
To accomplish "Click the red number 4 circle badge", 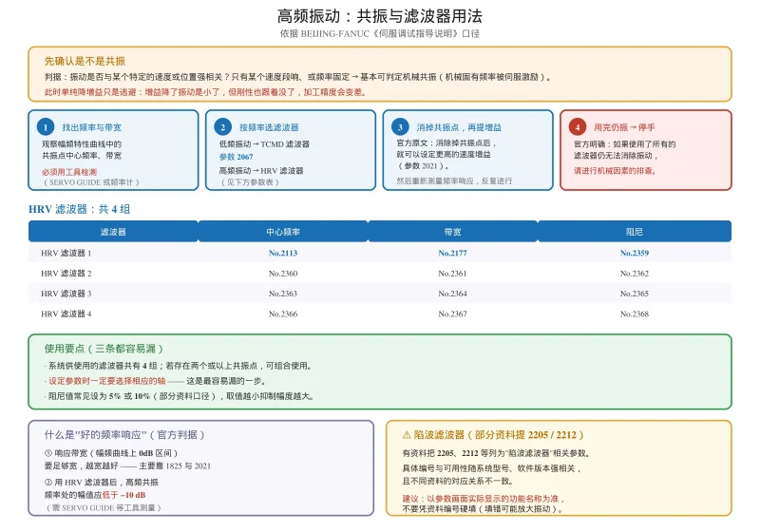I will tap(578, 127).
